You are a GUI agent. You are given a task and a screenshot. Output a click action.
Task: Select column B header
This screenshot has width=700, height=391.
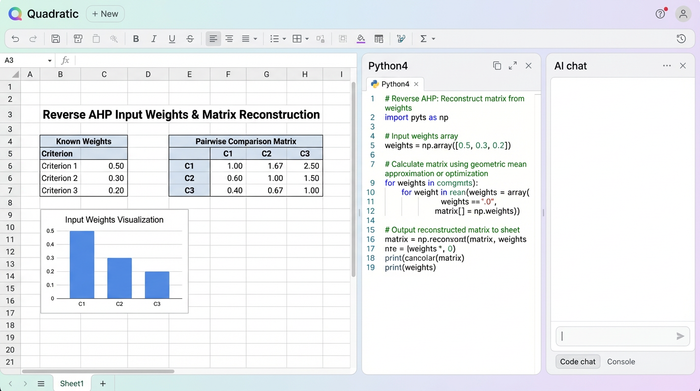[x=60, y=74]
